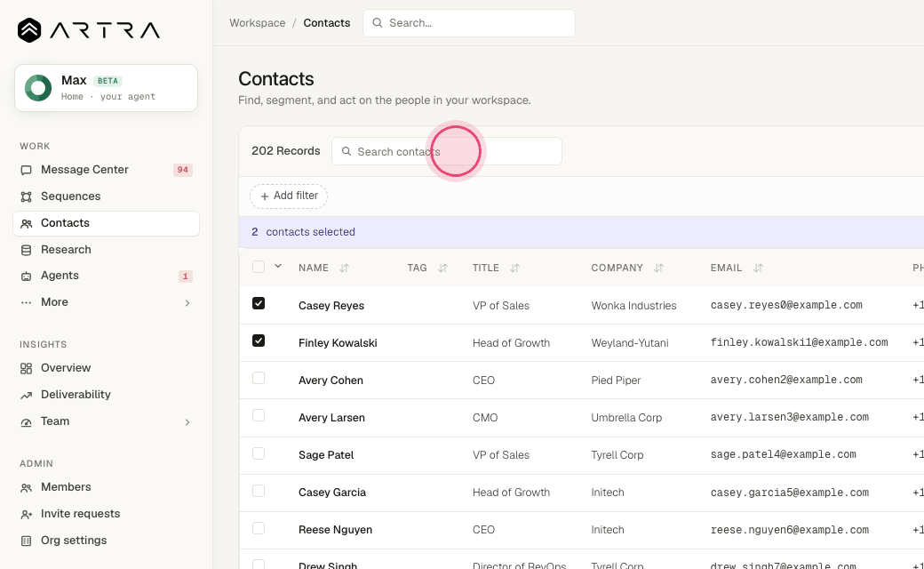924x569 pixels.
Task: Uncheck Finley Kowalski row checkbox
Action: coord(259,341)
